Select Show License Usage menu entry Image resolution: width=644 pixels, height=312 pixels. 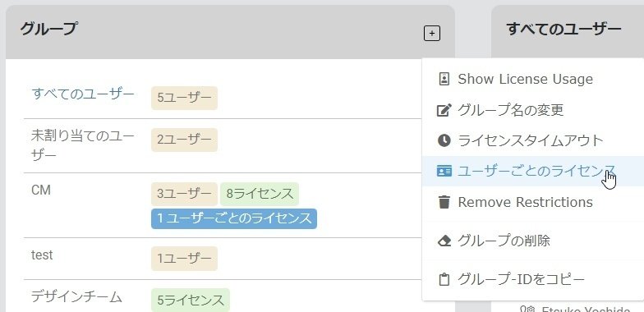[533, 79]
